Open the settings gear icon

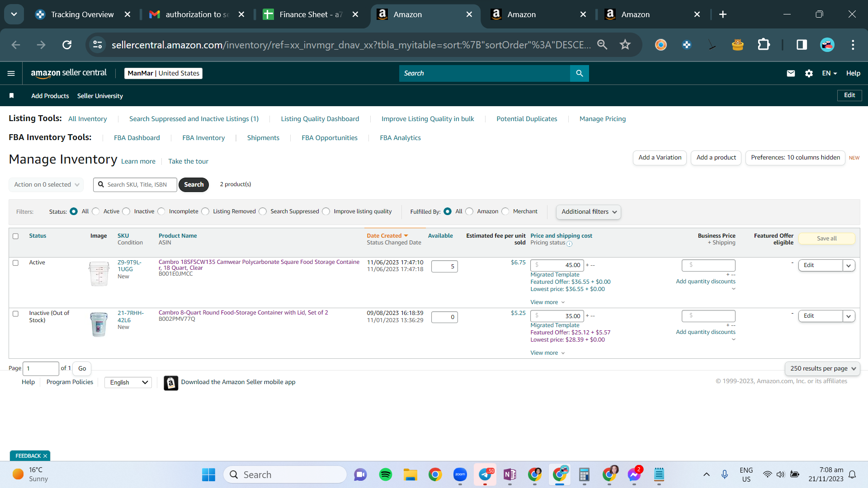[809, 73]
